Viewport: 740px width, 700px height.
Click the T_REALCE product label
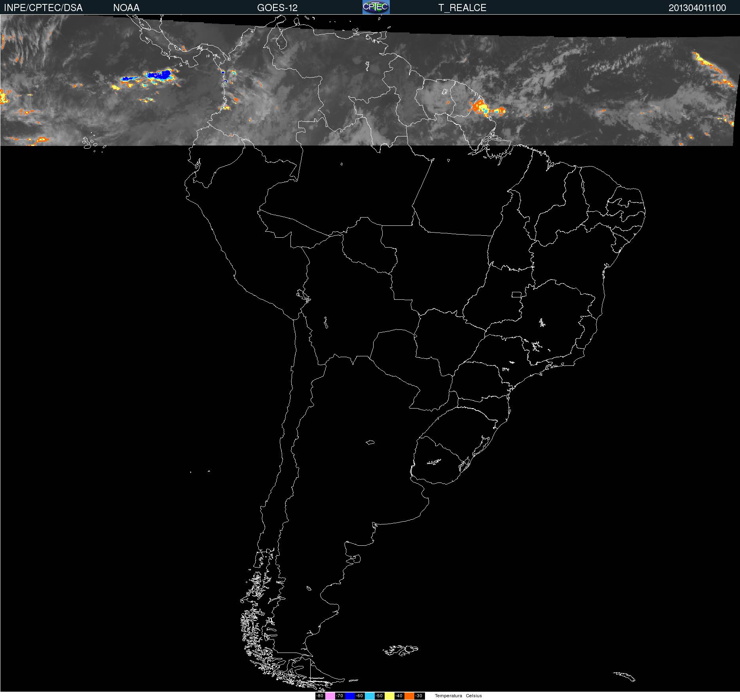[x=462, y=8]
